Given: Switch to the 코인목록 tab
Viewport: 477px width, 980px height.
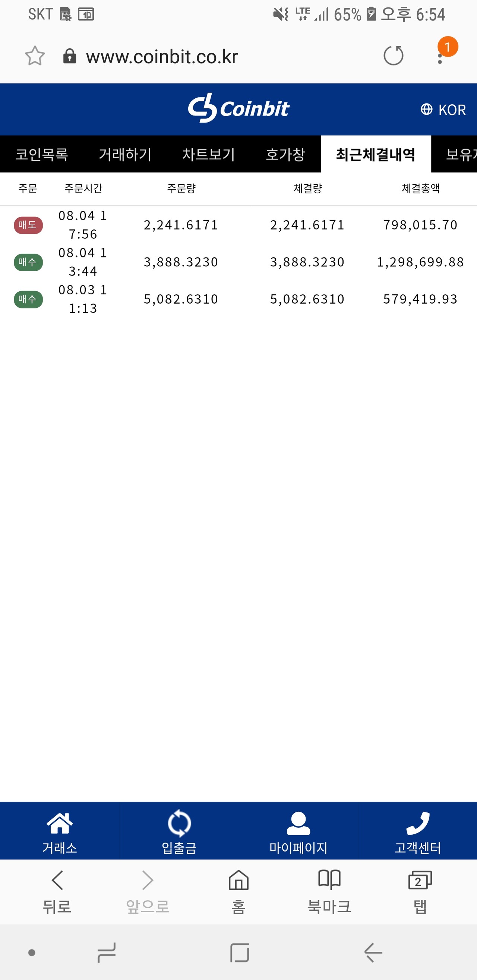Looking at the screenshot, I should (41, 154).
